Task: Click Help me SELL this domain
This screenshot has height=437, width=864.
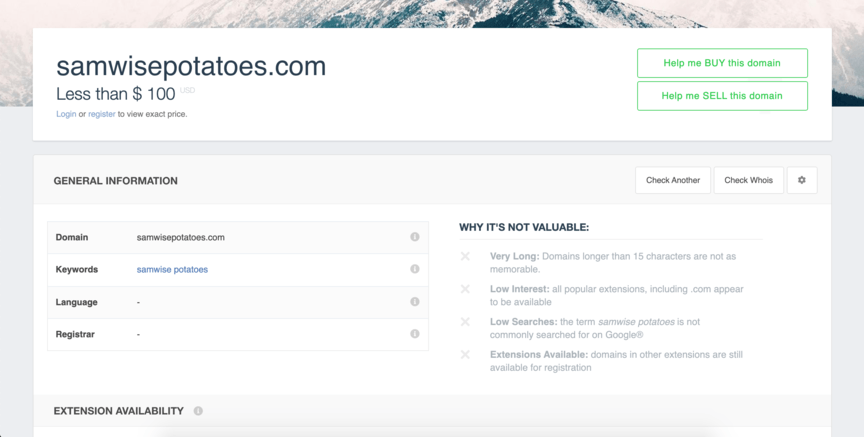Action: 722,96
